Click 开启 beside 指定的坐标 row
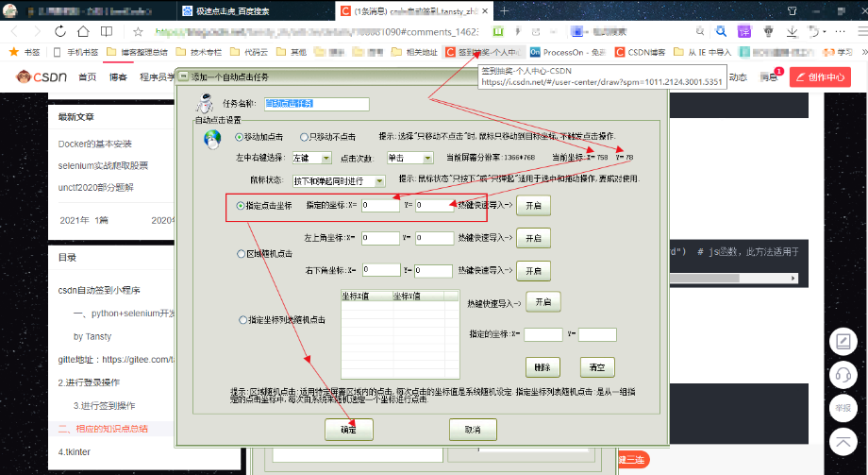Screen dimensions: 868x475 tap(534, 206)
